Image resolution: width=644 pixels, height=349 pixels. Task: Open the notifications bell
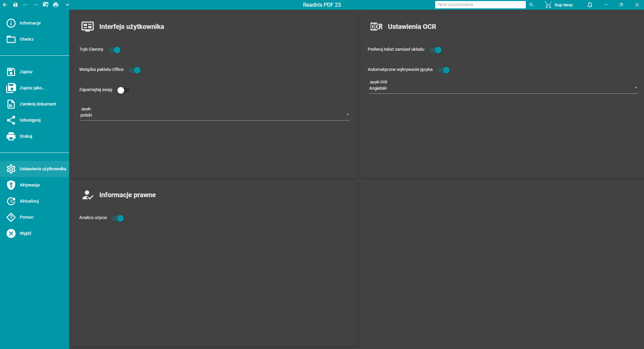[x=590, y=5]
